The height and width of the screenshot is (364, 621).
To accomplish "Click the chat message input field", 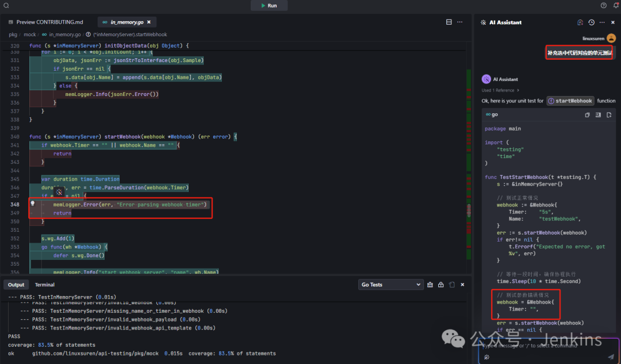I will point(549,346).
